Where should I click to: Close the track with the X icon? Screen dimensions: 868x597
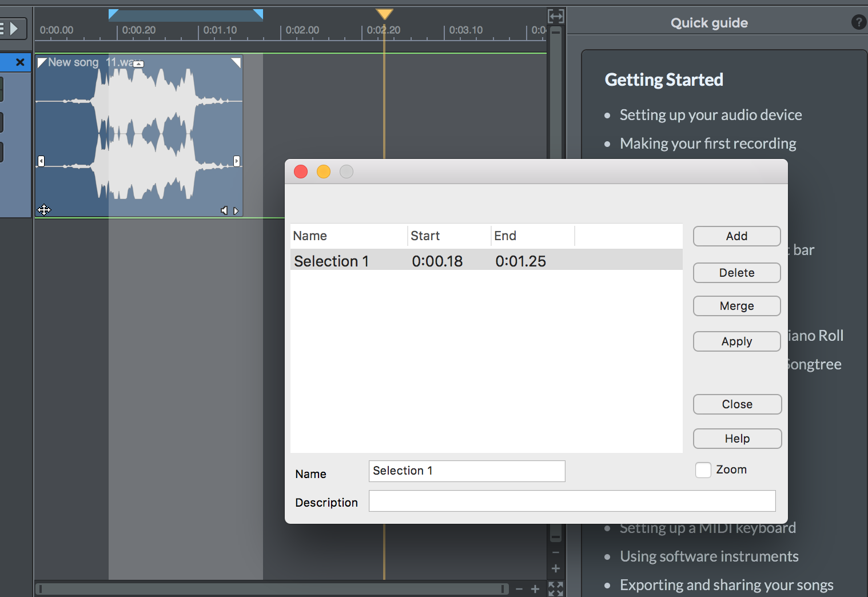pos(20,62)
